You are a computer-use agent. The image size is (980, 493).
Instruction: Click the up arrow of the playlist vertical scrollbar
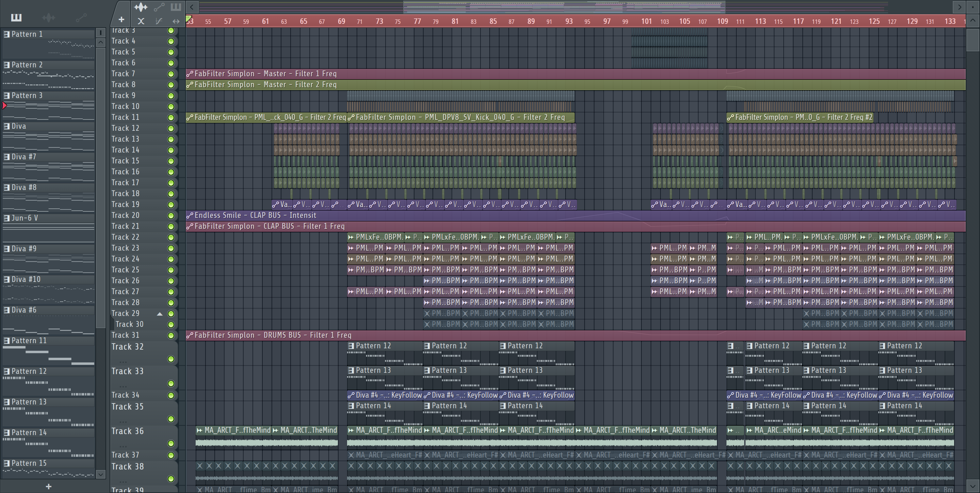tap(973, 21)
